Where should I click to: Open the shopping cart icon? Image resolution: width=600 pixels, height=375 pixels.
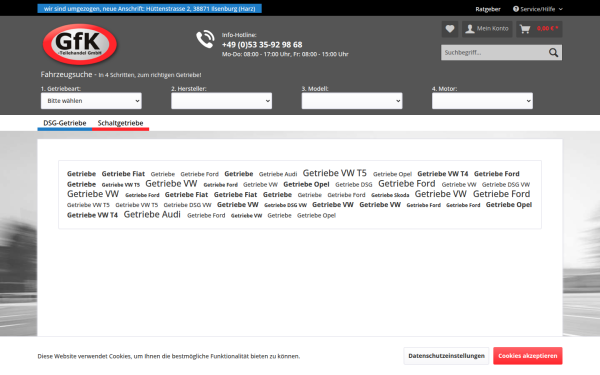pos(525,29)
